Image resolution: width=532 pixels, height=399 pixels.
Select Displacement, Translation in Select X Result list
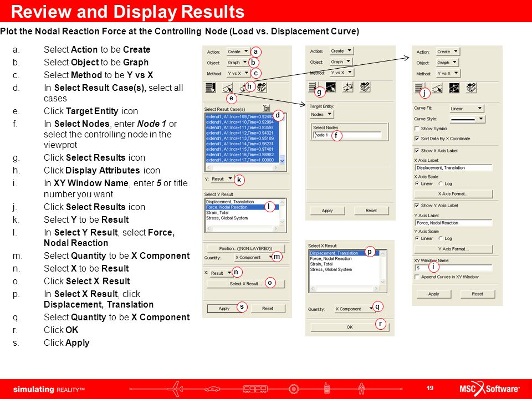344,253
